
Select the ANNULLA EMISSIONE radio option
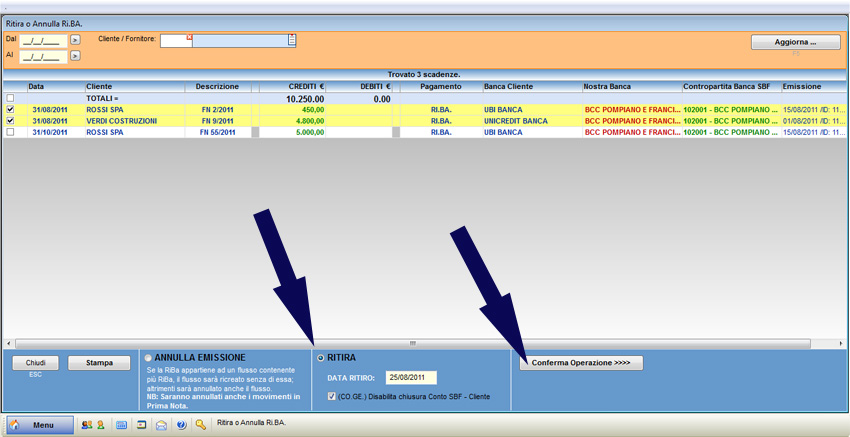click(149, 357)
